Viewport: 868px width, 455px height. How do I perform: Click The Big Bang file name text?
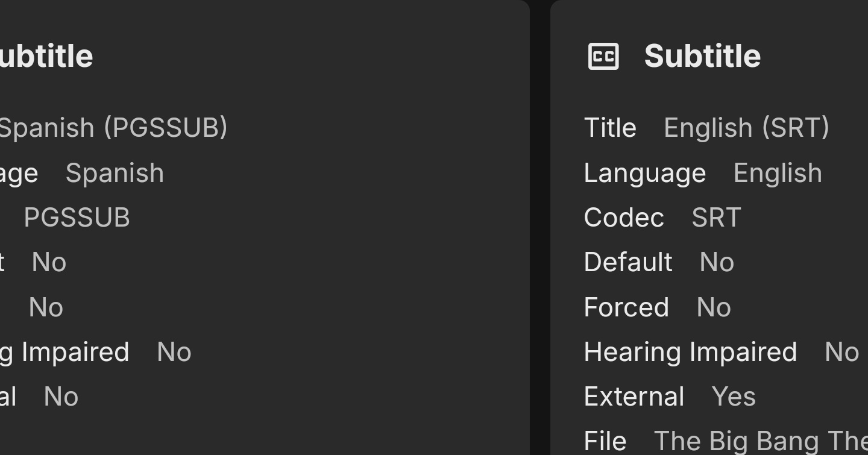761,441
